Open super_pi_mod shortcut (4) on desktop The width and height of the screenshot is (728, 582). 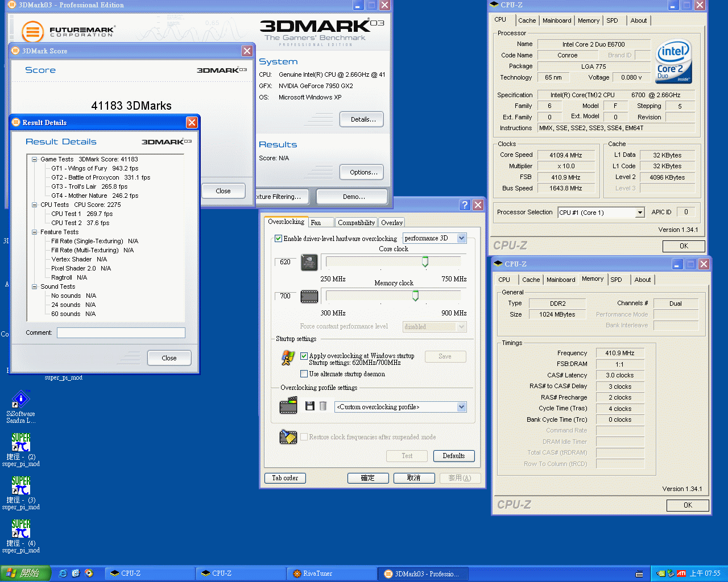(x=21, y=529)
